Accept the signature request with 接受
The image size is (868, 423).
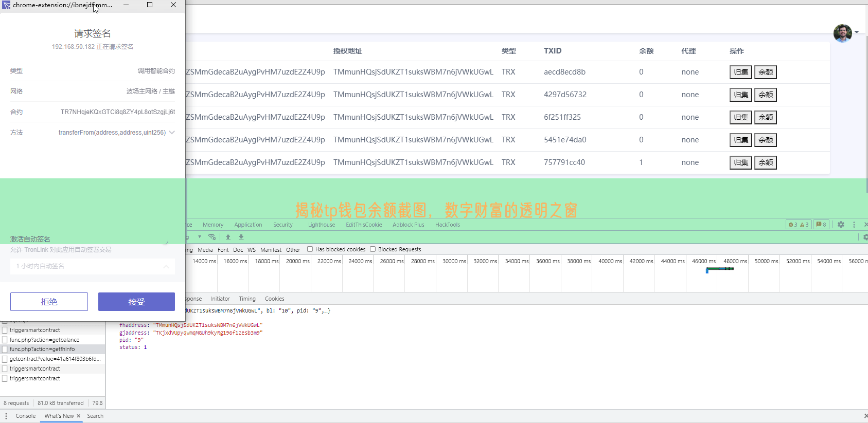pos(136,302)
